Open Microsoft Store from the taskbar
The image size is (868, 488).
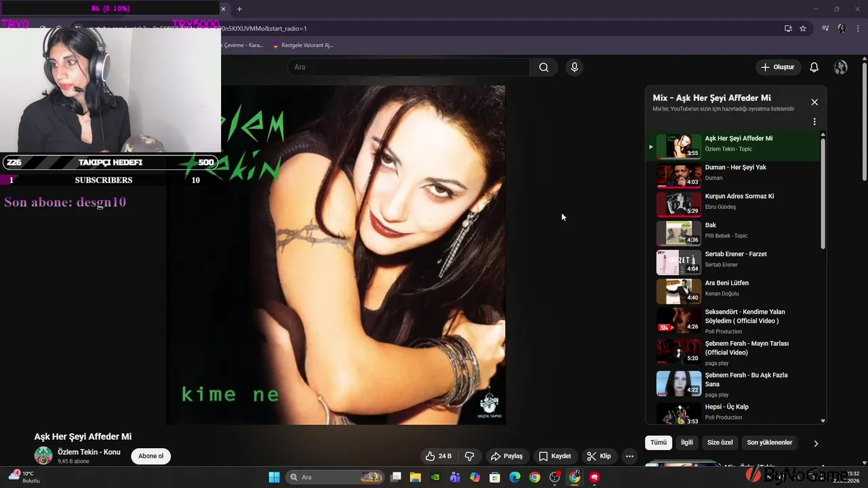(495, 477)
